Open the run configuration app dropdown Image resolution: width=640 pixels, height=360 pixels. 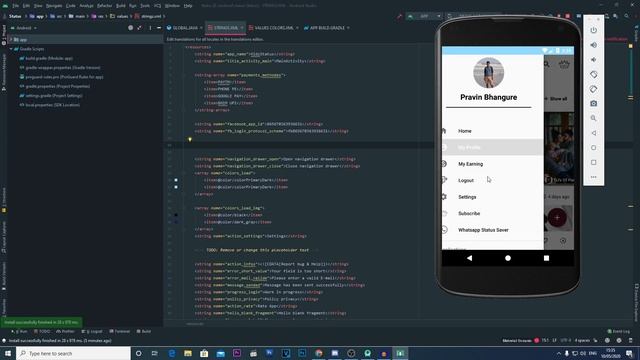click(424, 16)
